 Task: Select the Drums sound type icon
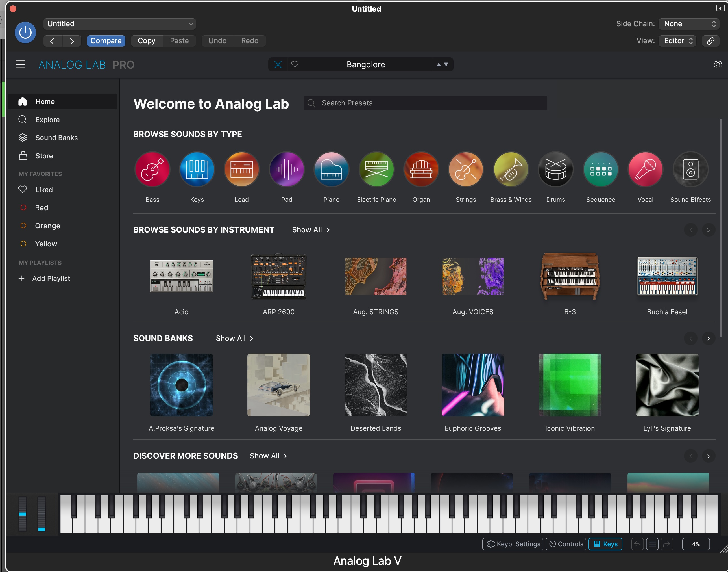[555, 170]
